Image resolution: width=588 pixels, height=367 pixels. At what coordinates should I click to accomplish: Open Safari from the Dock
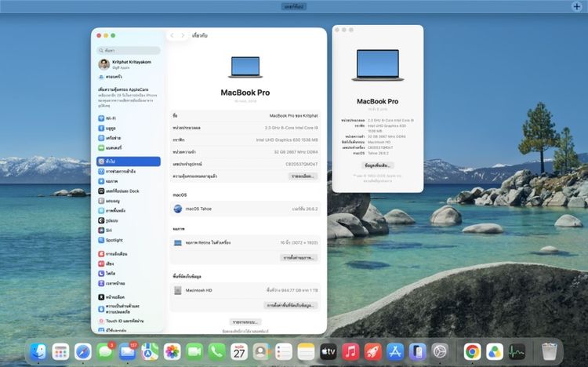[82, 351]
